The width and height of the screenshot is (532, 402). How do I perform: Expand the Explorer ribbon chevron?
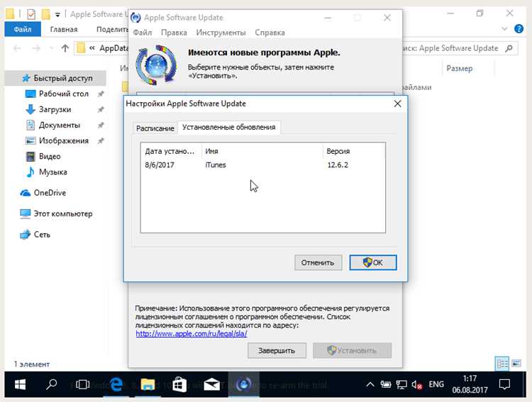click(x=504, y=29)
